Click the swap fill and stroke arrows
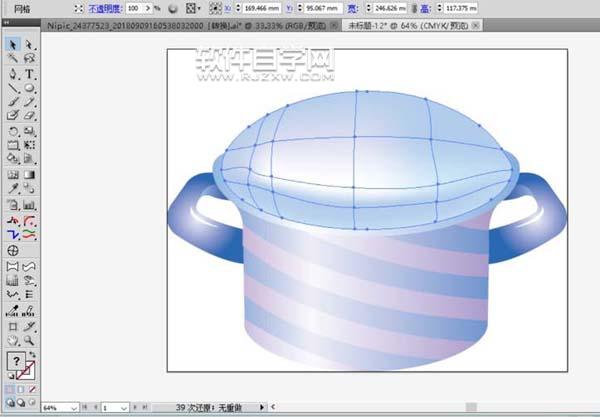Image resolution: width=600 pixels, height=417 pixels. click(x=33, y=354)
